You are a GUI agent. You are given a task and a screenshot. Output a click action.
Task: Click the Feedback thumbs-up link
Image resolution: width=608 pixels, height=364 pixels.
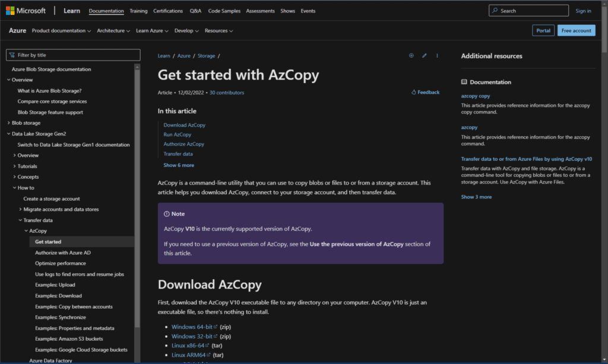[x=425, y=92]
